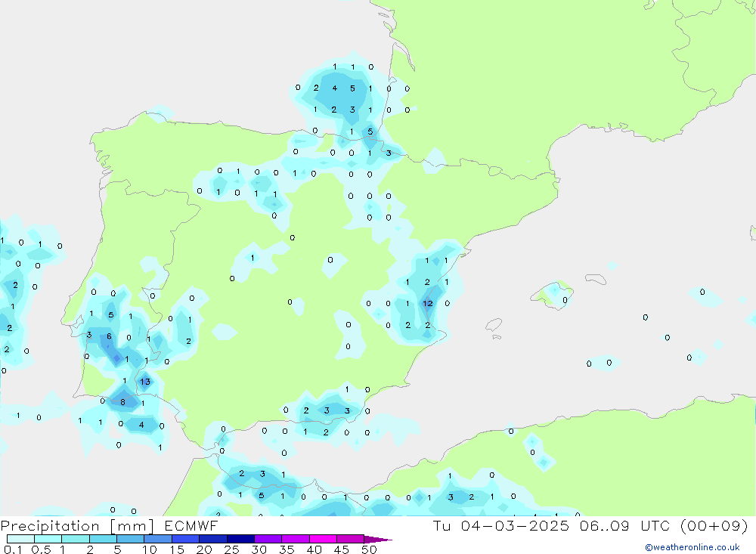Click the '06..09 UTC' time range text
The image size is (756, 554).
625,525
